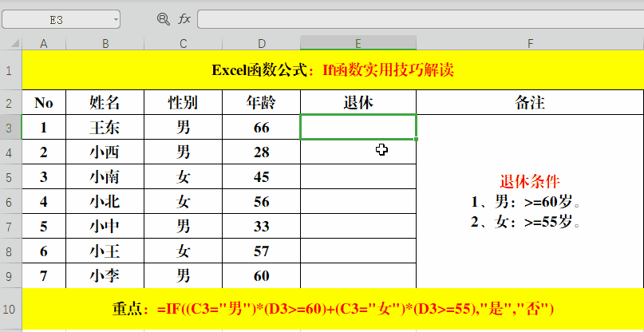
Task: Select the No cell '1'
Action: point(44,128)
